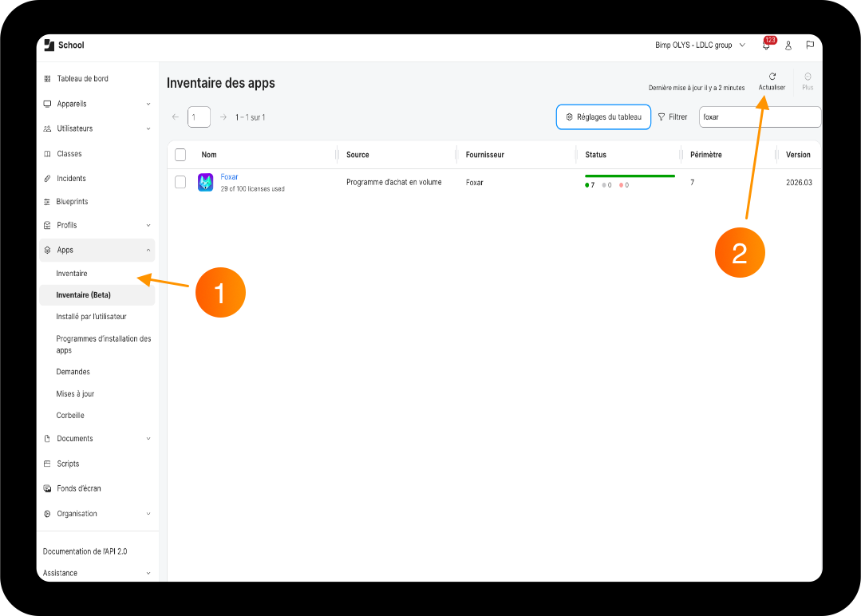Click Réglages du tableau button
Screen dimensions: 861x616
(603, 117)
